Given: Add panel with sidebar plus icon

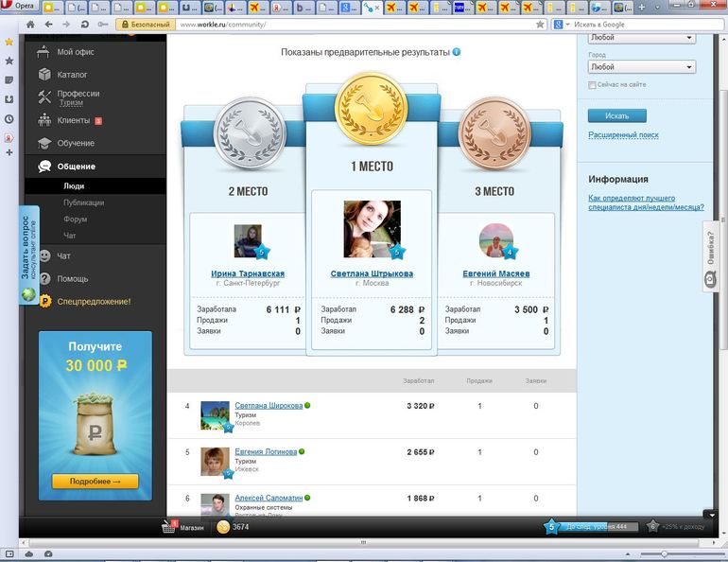Looking at the screenshot, I should (9, 152).
